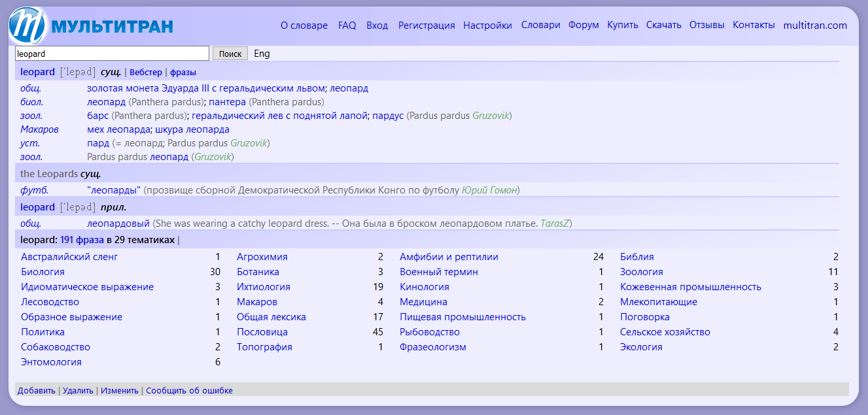Viewport: 868px width, 415px height.
Task: Click the Изменить footer link
Action: [120, 391]
